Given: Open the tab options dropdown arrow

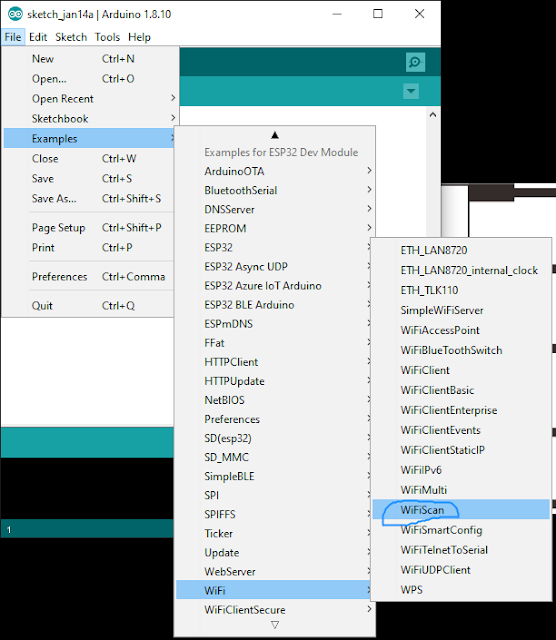Looking at the screenshot, I should coord(411,91).
